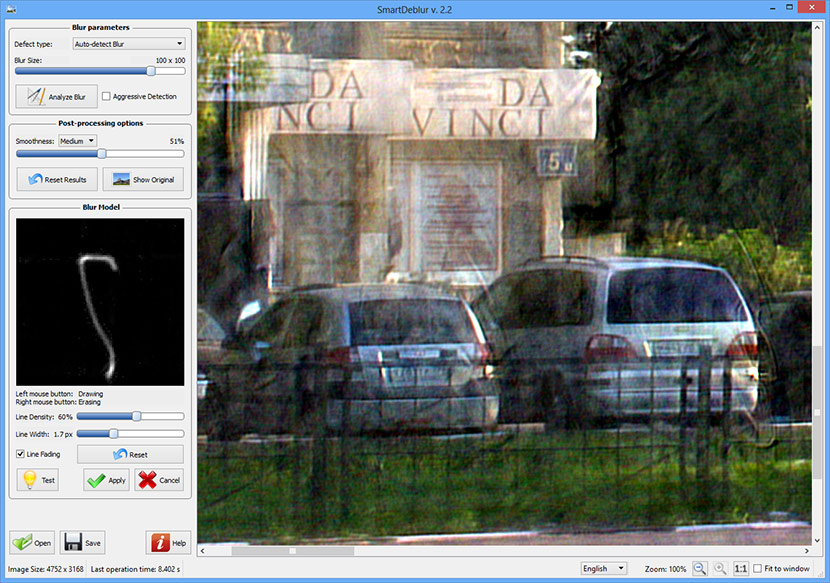Cancel the blur model edits
This screenshot has width=830, height=583.
pos(159,480)
